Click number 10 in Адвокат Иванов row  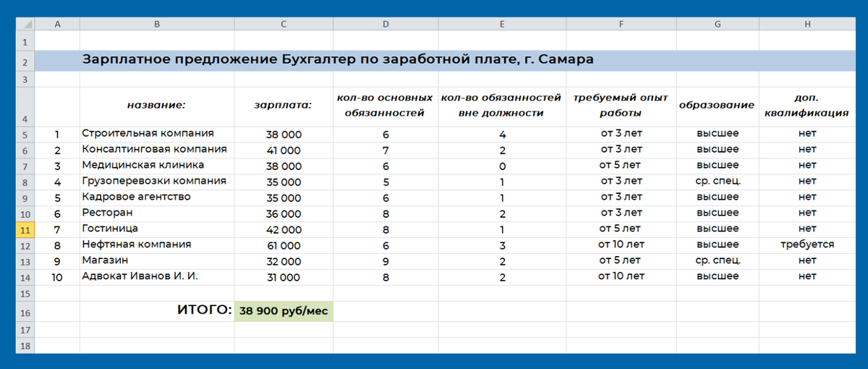coord(57,278)
